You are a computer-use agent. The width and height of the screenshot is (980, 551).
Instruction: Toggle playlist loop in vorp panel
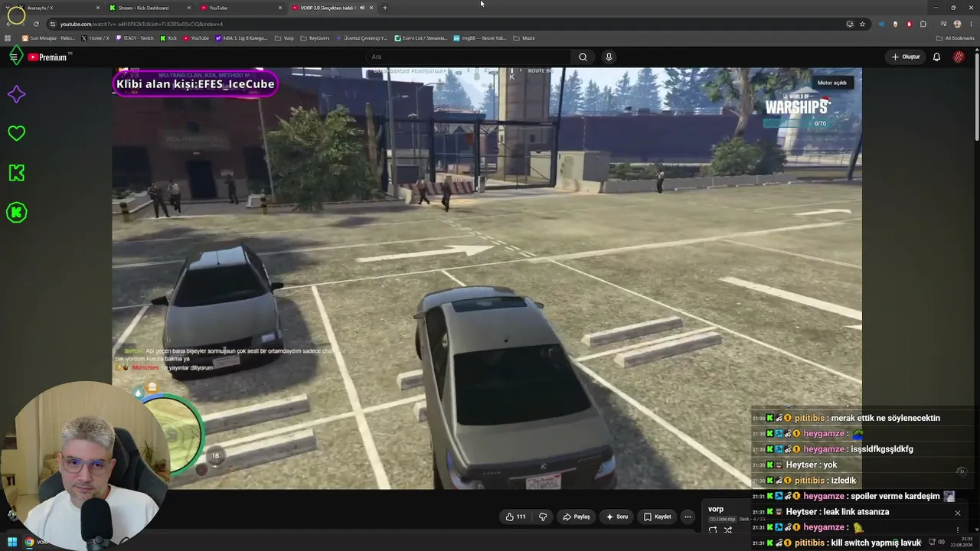pyautogui.click(x=713, y=530)
